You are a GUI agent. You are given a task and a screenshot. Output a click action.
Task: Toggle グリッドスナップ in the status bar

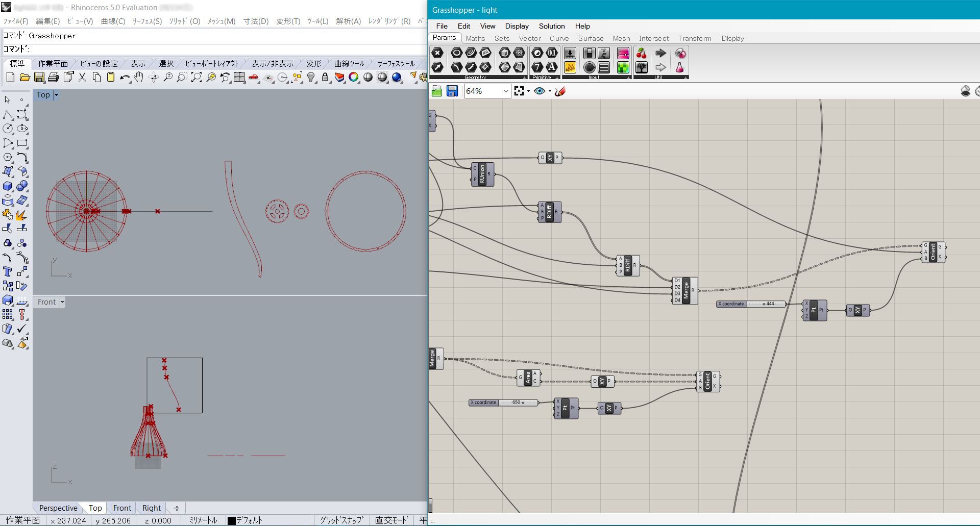[x=341, y=520]
